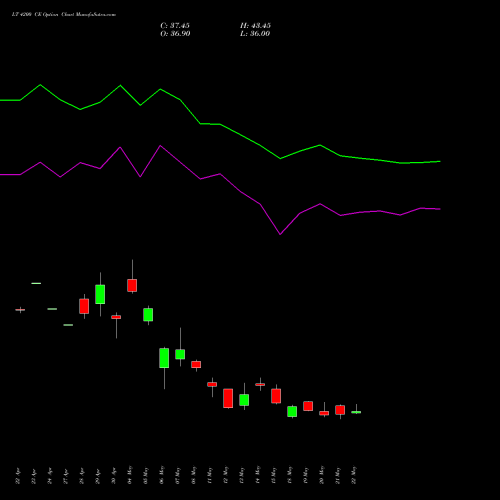Click the 11 May date label
500x500 pixels.
click(x=210, y=475)
